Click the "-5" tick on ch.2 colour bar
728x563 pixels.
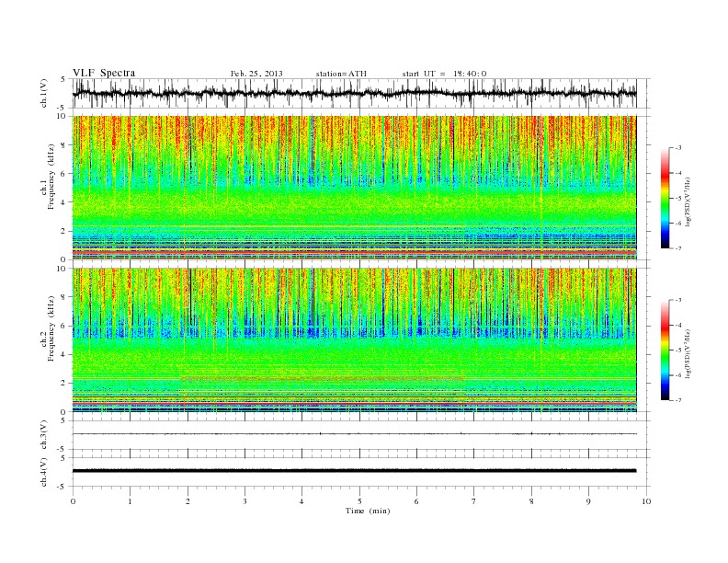[678, 350]
